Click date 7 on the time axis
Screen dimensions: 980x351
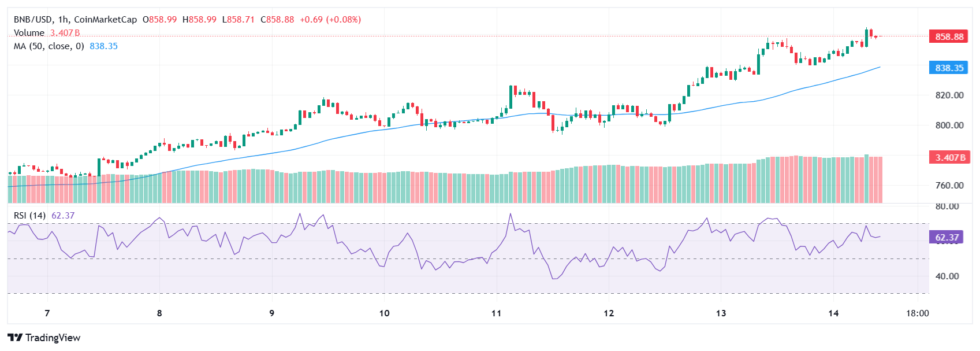coord(47,313)
